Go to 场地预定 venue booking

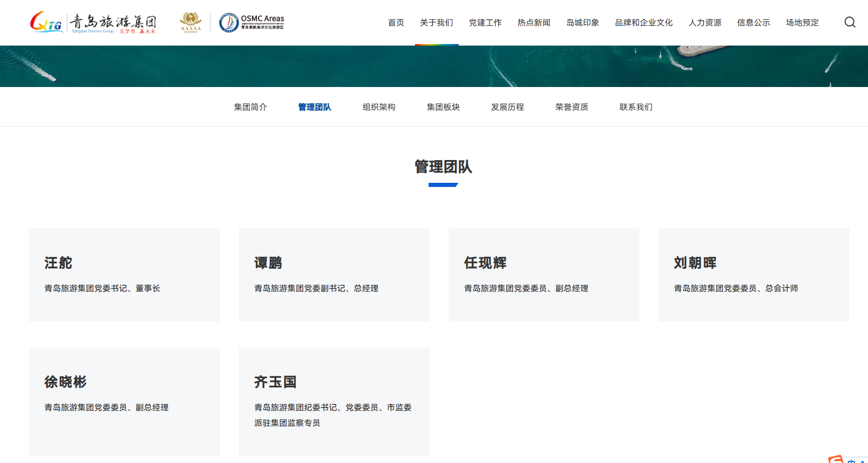pos(802,23)
